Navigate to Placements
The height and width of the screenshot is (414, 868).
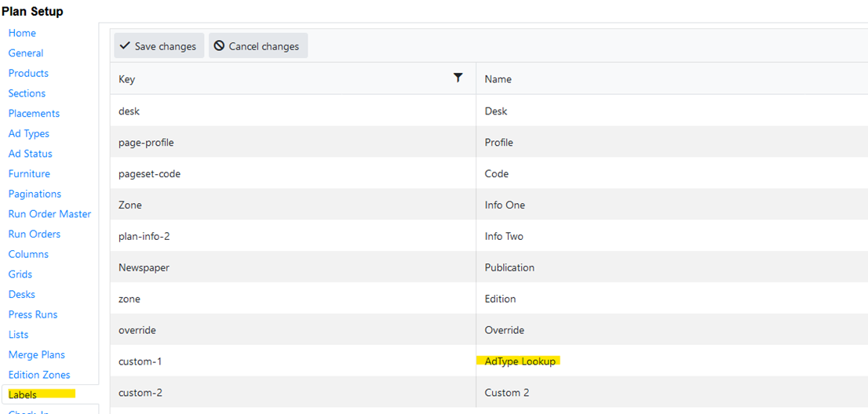34,114
